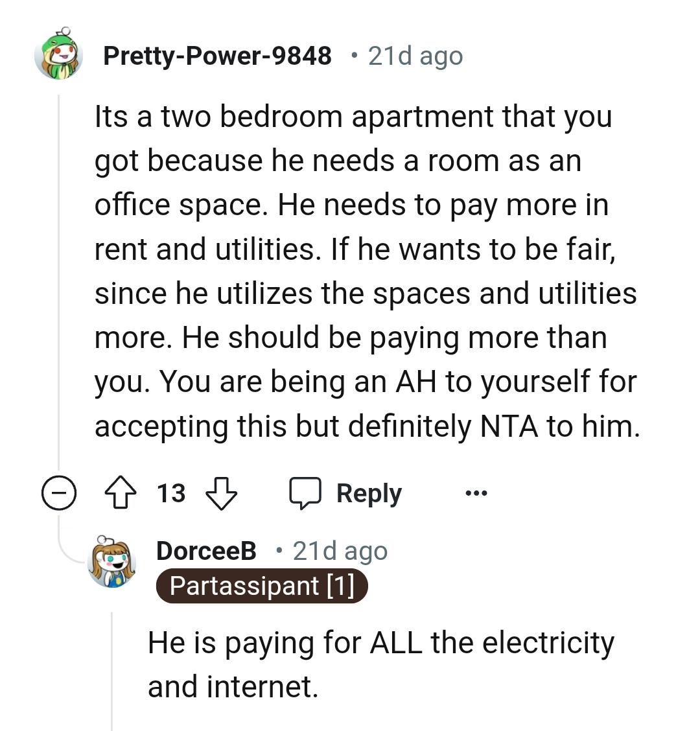Viewport: 700px width, 731px height.
Task: Click the Reply button
Action: click(x=368, y=493)
